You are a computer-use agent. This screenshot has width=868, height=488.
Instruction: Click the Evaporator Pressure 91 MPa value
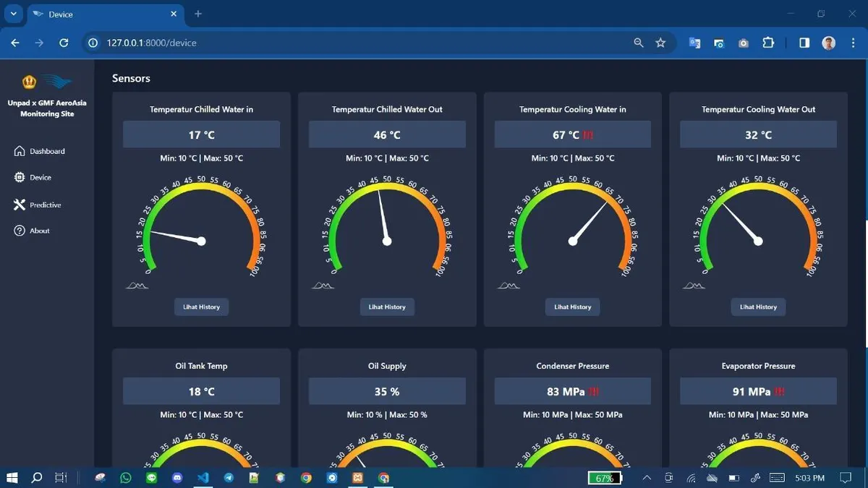click(758, 391)
